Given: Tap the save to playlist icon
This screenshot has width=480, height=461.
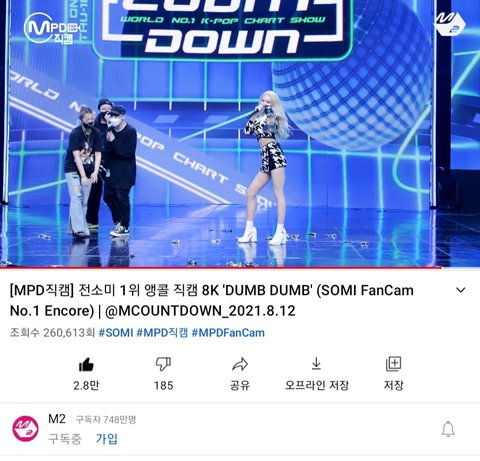Looking at the screenshot, I should point(393,364).
